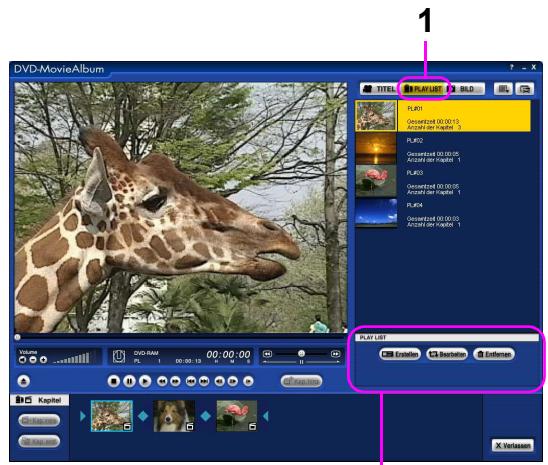Click the faster speed icon beside the slider
The height and width of the screenshot is (465, 548).
(335, 354)
